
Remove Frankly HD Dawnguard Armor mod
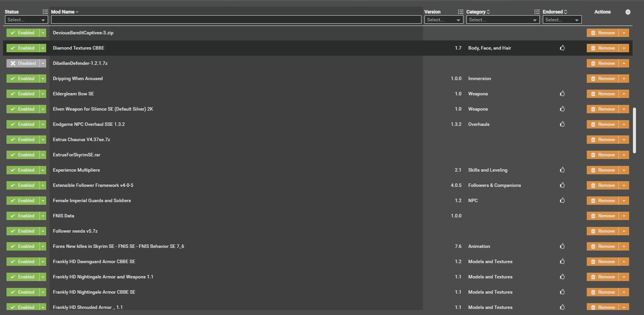[603, 262]
